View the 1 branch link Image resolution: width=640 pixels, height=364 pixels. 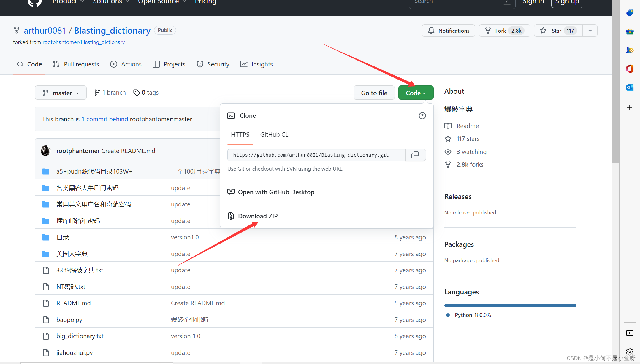tap(110, 93)
